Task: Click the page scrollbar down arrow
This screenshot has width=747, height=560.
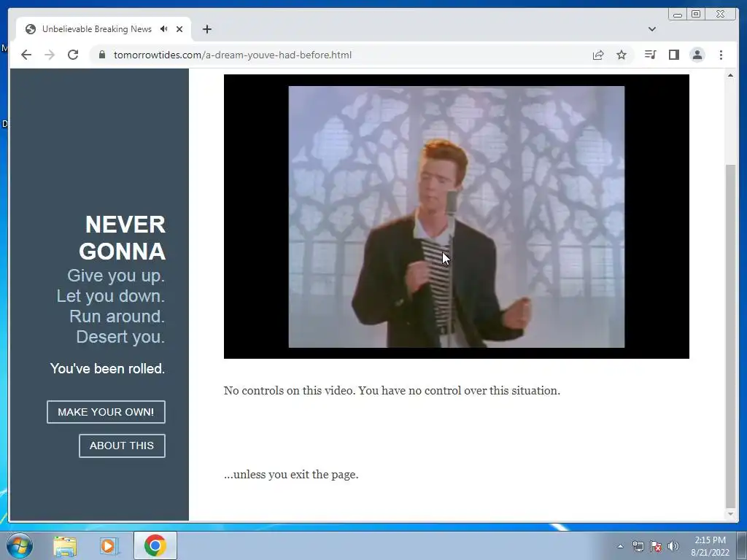Action: tap(730, 514)
